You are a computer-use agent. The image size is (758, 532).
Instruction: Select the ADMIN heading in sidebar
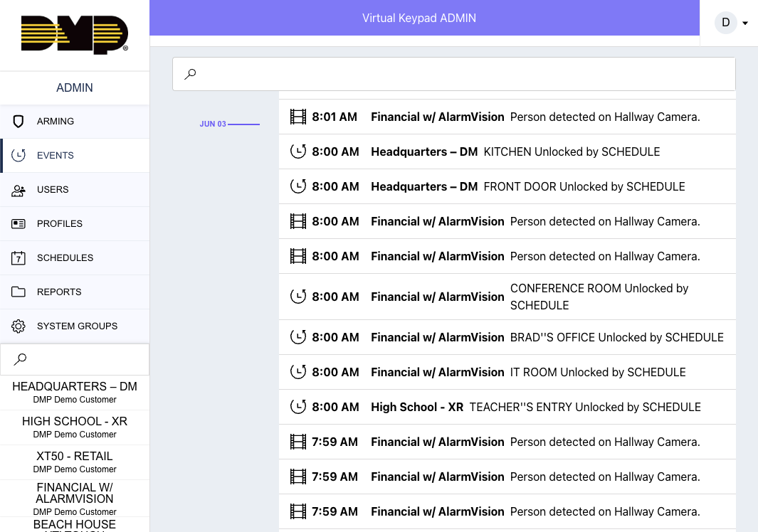[75, 88]
